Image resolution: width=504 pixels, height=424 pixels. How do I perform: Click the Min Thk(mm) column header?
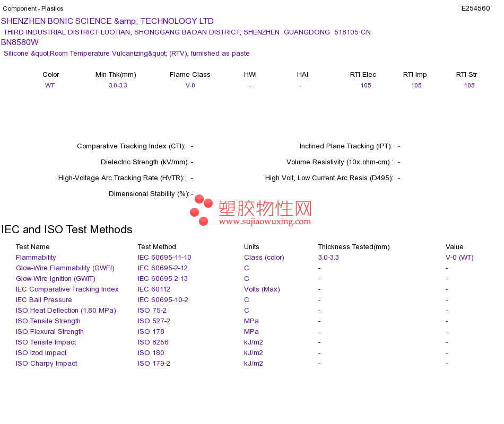click(x=116, y=75)
